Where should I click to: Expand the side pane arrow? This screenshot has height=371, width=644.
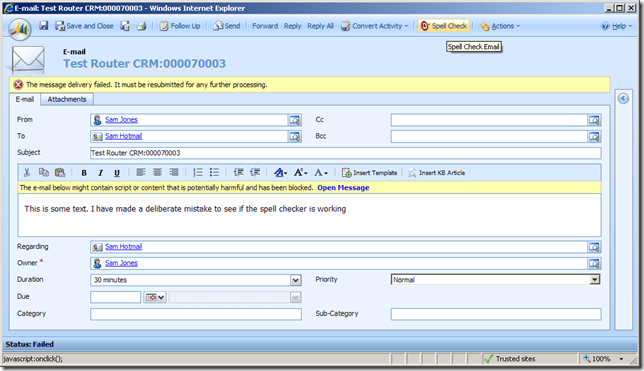(623, 99)
